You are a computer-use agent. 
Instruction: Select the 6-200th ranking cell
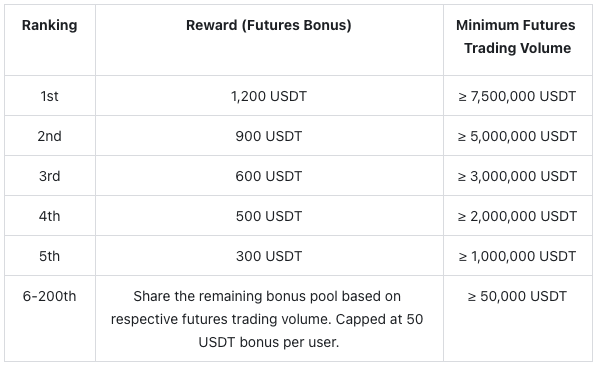[50, 319]
